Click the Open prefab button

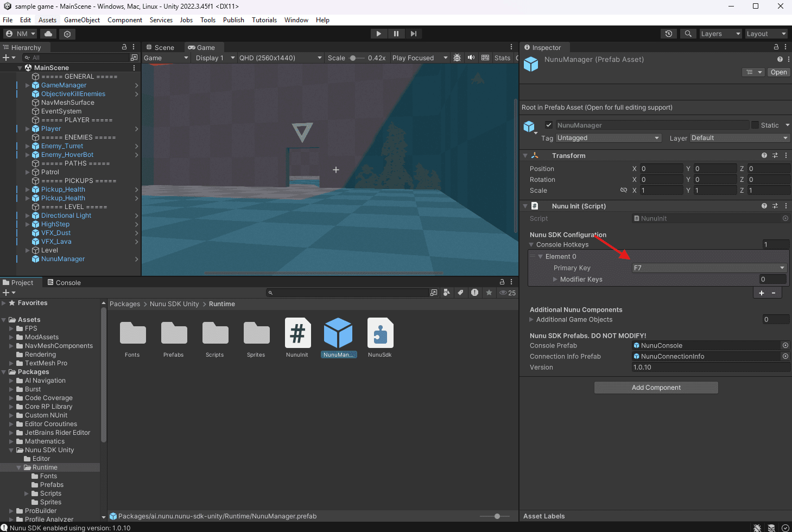778,72
